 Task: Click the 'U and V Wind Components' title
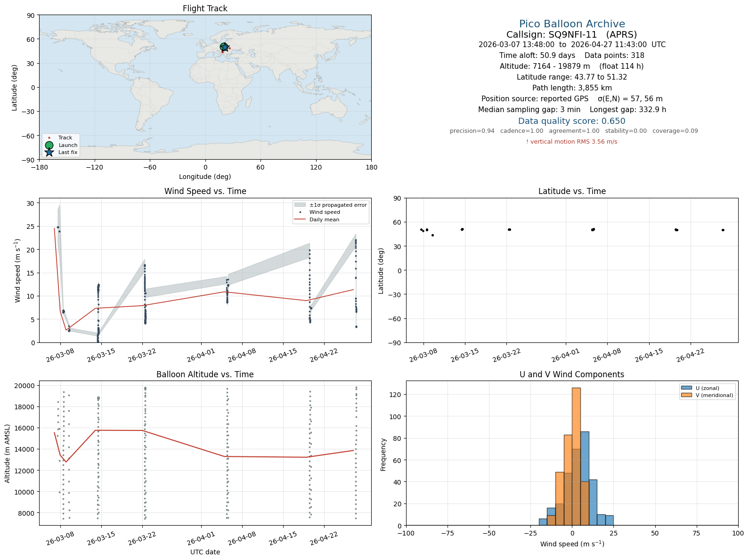tap(572, 374)
